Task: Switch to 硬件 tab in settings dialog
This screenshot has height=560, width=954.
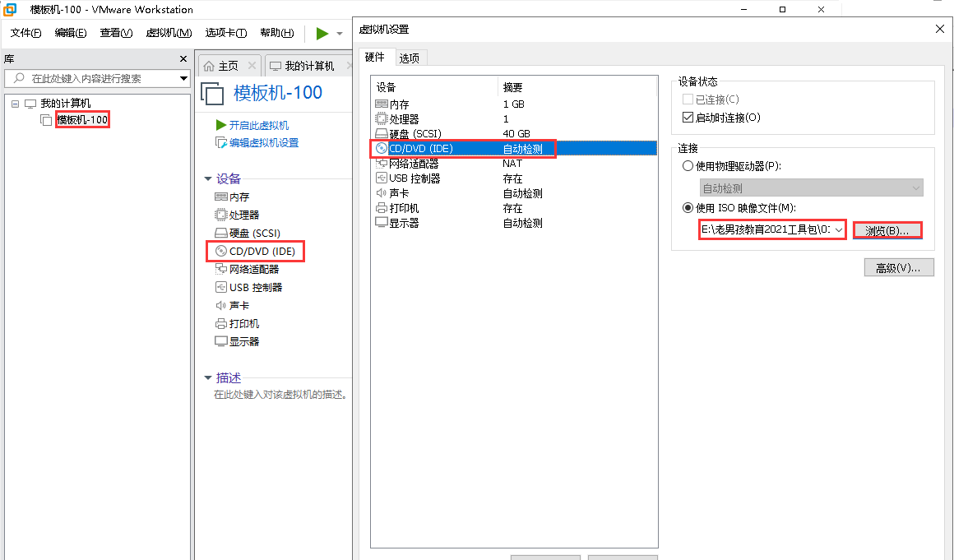Action: pyautogui.click(x=375, y=58)
